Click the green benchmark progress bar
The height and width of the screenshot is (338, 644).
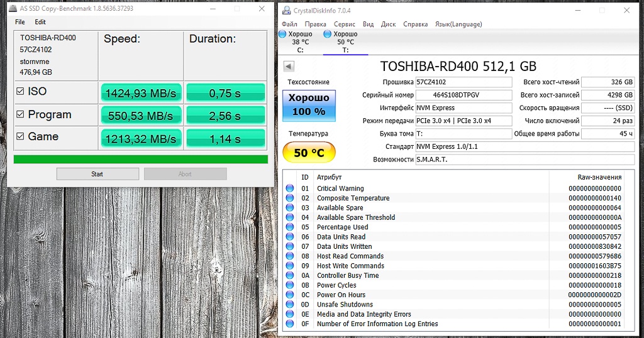[x=140, y=159]
